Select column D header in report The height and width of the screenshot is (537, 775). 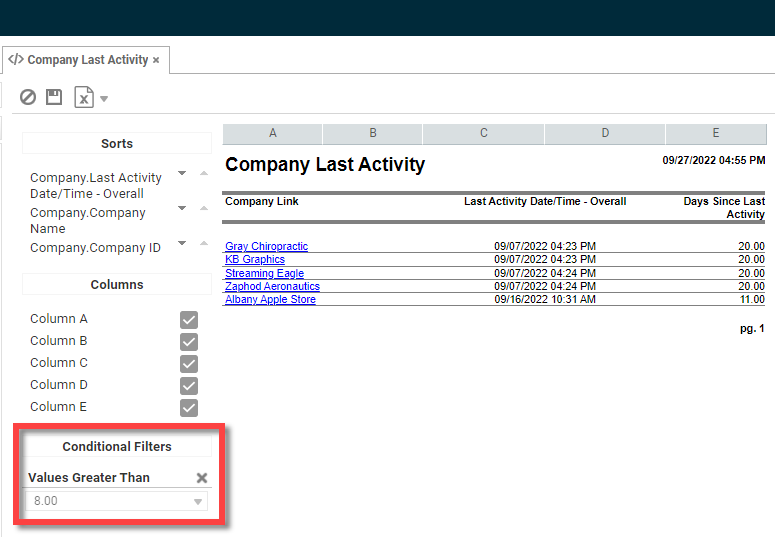point(605,134)
